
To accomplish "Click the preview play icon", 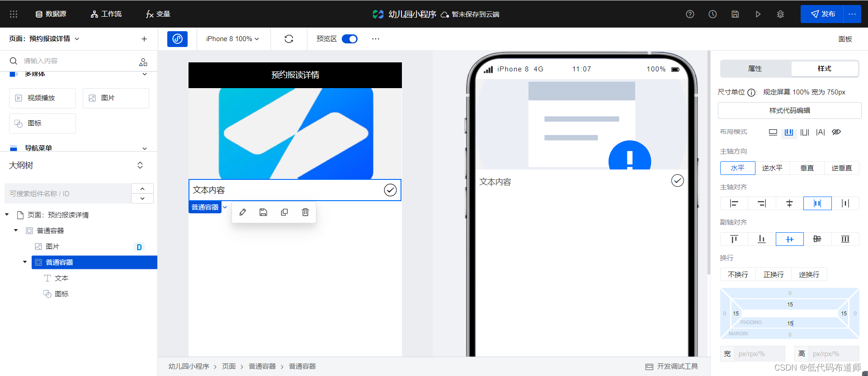I will coord(758,14).
